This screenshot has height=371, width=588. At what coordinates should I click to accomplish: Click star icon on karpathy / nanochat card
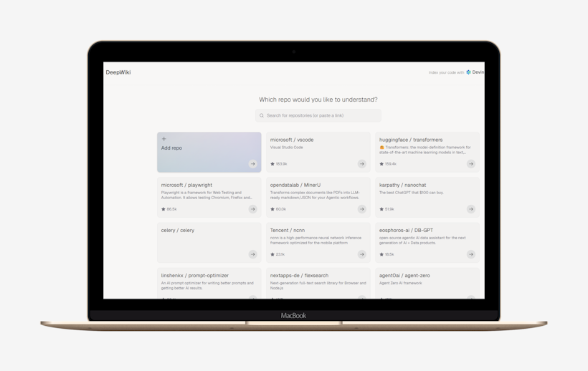381,209
